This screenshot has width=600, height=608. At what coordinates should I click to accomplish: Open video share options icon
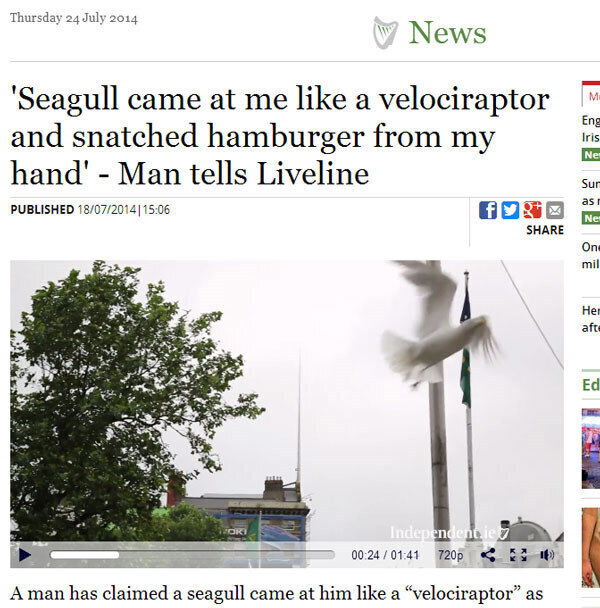coord(488,555)
